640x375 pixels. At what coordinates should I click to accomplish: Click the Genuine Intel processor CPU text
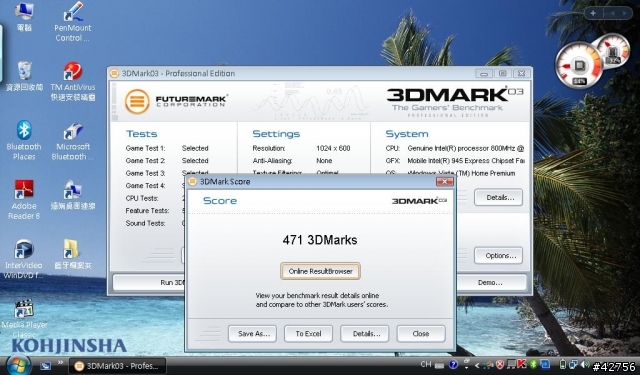pyautogui.click(x=465, y=148)
